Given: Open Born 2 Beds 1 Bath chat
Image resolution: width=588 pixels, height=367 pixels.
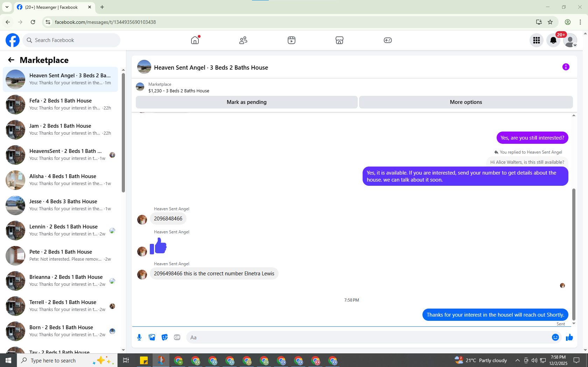Looking at the screenshot, I should (x=60, y=331).
